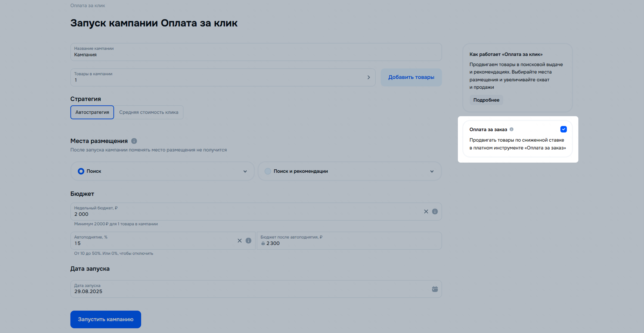Screen dimensions: 644x333
Task: Open the weekly budget info icon
Action: point(435,211)
